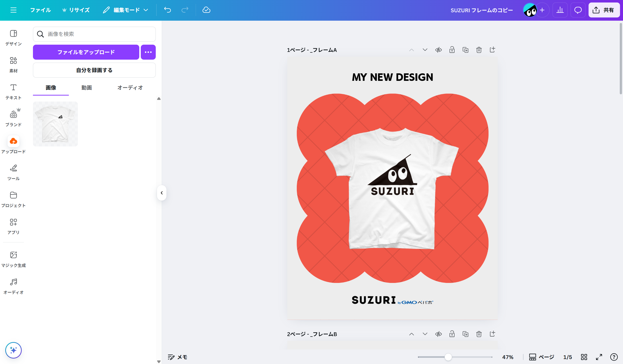Image resolution: width=623 pixels, height=364 pixels.
Task: Hide page 2 with eye icon
Action: (439, 334)
